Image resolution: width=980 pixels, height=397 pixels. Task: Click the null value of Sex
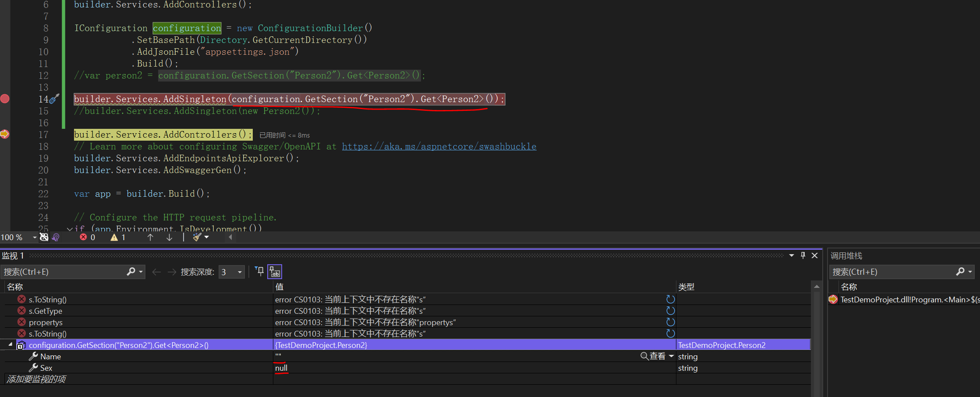coord(281,368)
